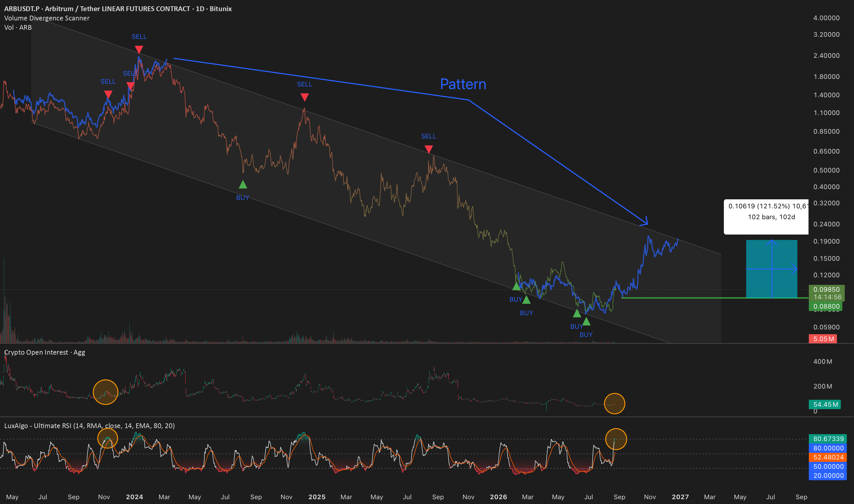Click the "102 bars, 102d" measurement text
This screenshot has height=504, width=854.
(x=771, y=217)
